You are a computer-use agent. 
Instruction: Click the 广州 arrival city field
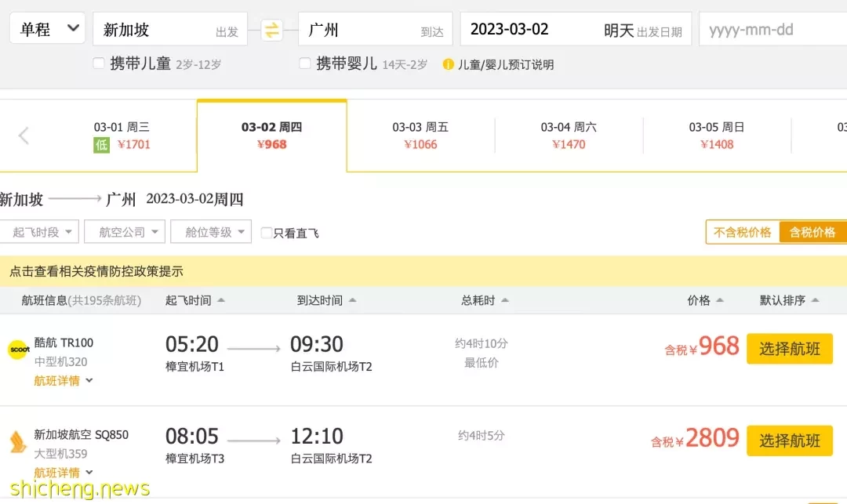[376, 29]
